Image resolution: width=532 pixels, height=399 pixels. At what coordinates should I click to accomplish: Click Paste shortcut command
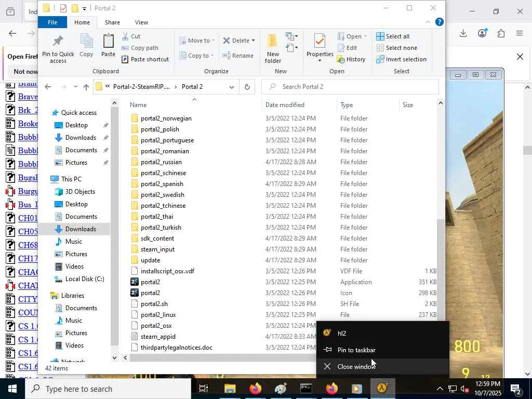145,59
